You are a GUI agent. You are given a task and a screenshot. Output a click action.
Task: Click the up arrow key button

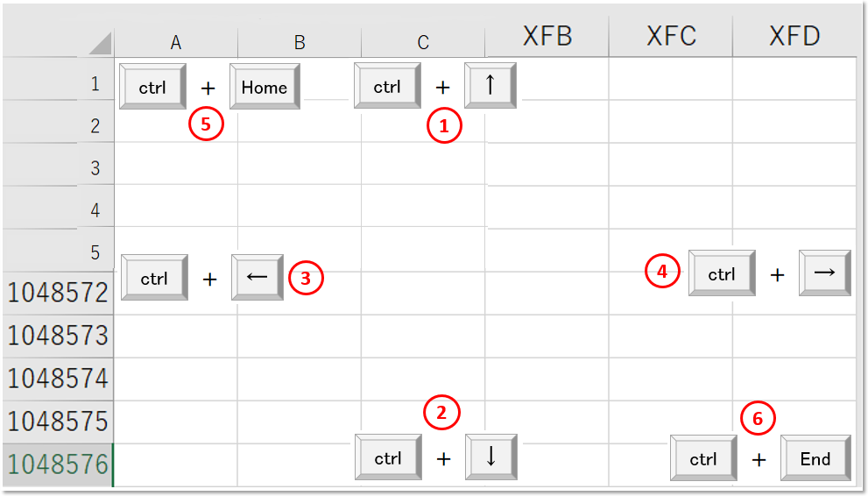[x=490, y=85]
